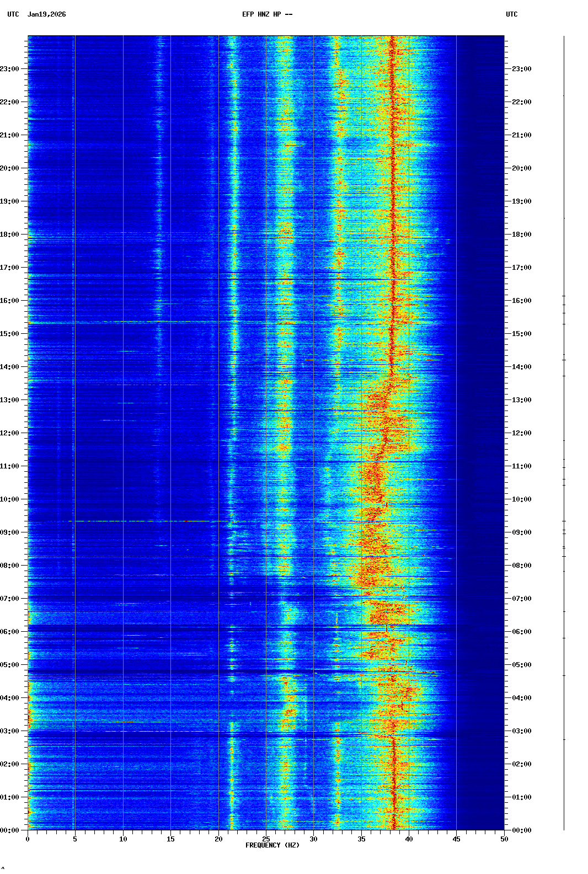Screen dimensions: 588x874
Task: Click the EFP HNZ HP station title
Action: [267, 14]
